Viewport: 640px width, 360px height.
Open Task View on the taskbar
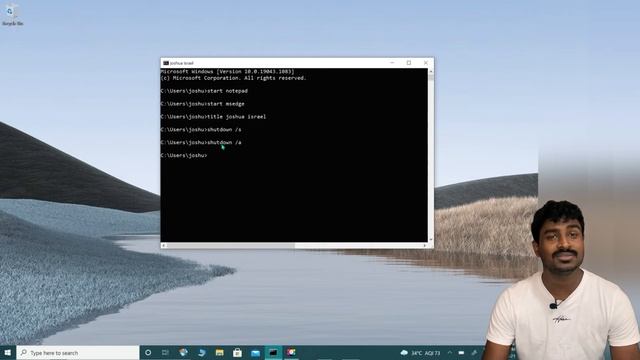[x=165, y=353]
